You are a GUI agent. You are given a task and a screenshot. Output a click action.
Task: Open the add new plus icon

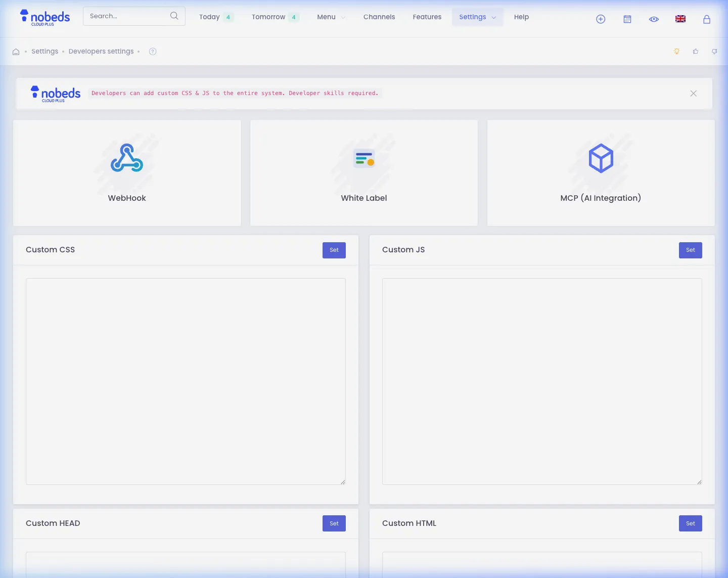(x=601, y=19)
